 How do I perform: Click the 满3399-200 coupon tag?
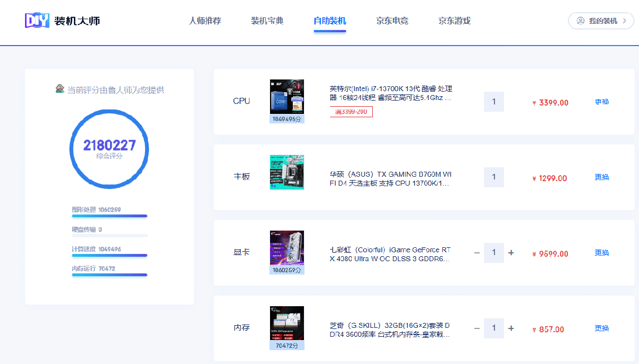(x=351, y=112)
